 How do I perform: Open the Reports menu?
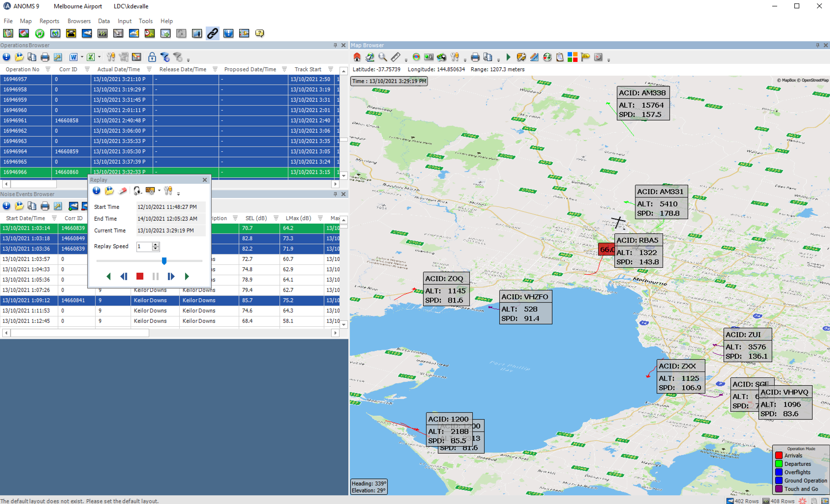pos(49,21)
